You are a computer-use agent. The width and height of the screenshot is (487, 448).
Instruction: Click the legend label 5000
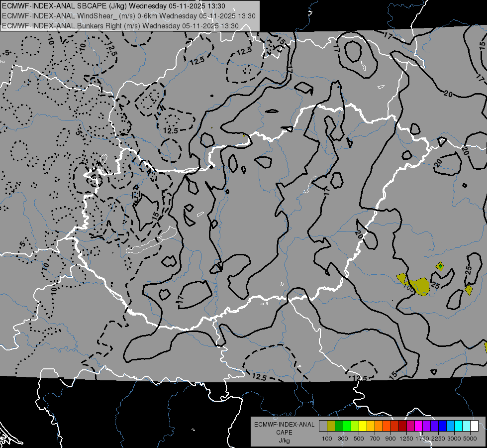[470, 439]
